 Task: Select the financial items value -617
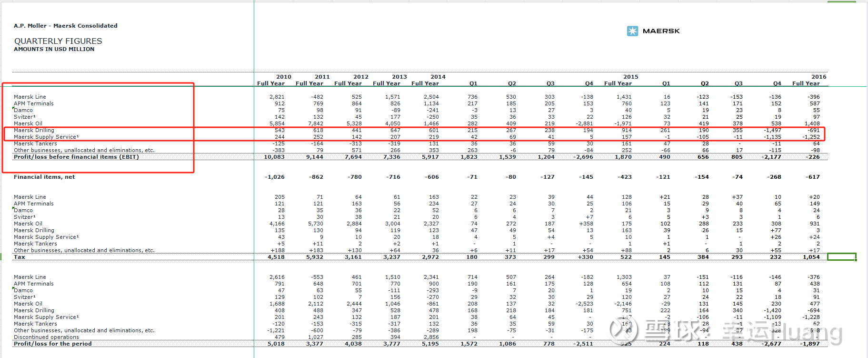[813, 177]
